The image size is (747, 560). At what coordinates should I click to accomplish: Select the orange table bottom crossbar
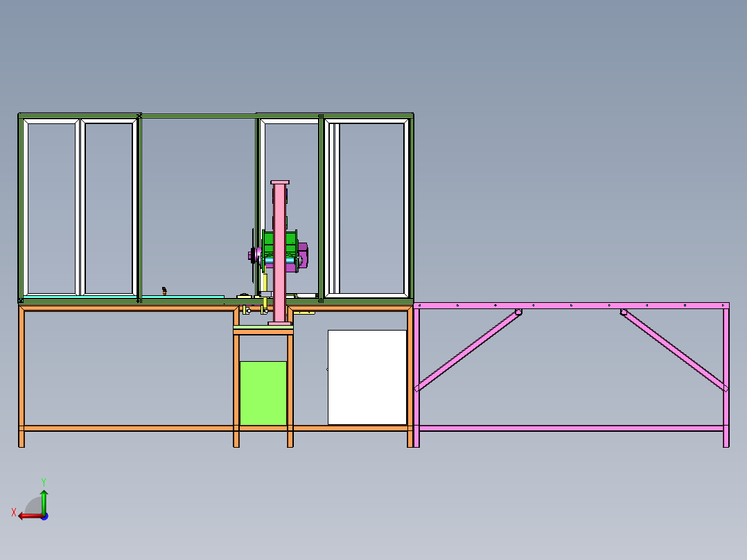point(129,428)
